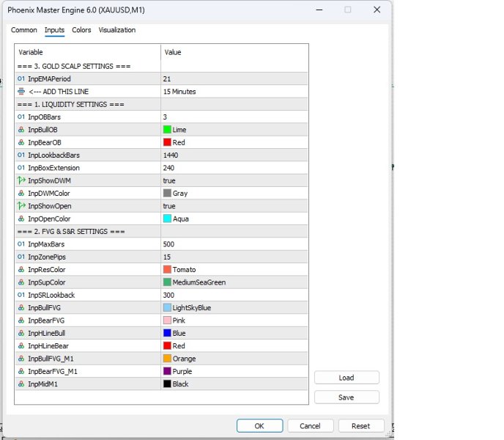Click the Gray value of InpDWMColor
Image resolution: width=504 pixels, height=440 pixels.
click(x=180, y=194)
